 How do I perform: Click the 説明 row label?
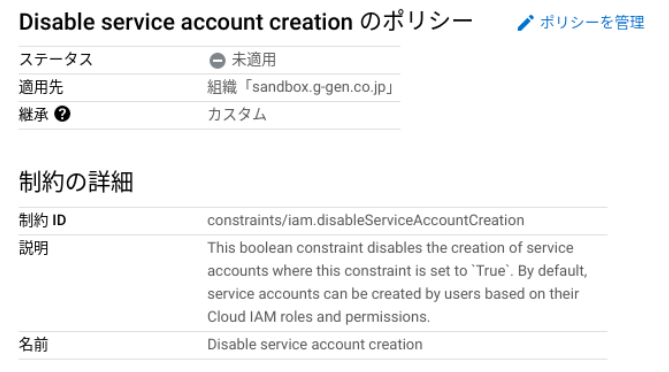[34, 248]
